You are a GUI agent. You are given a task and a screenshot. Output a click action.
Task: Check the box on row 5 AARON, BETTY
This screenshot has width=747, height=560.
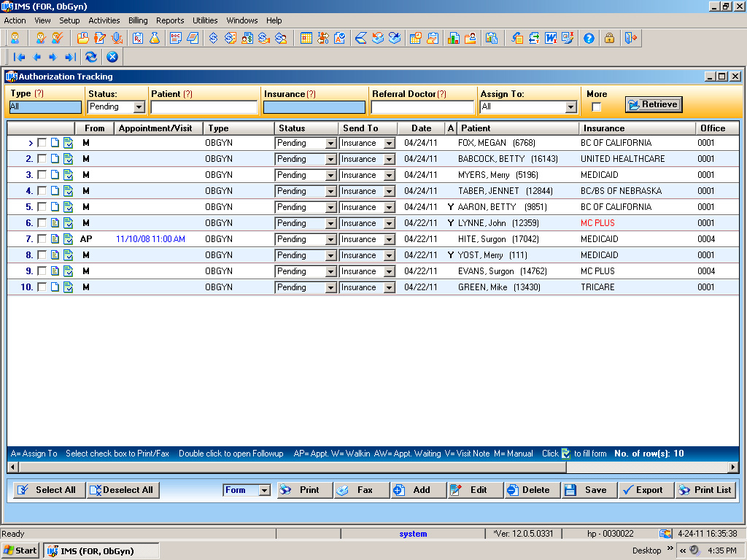42,206
